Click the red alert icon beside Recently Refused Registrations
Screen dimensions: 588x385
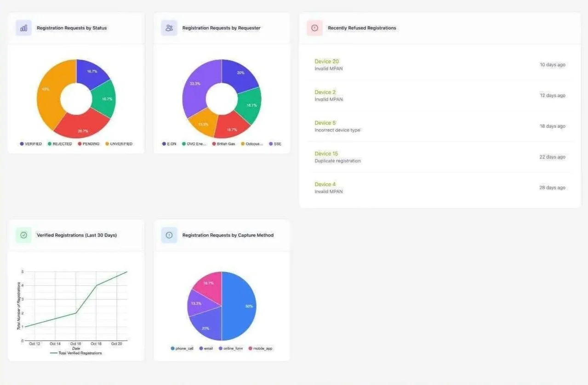[x=314, y=28]
